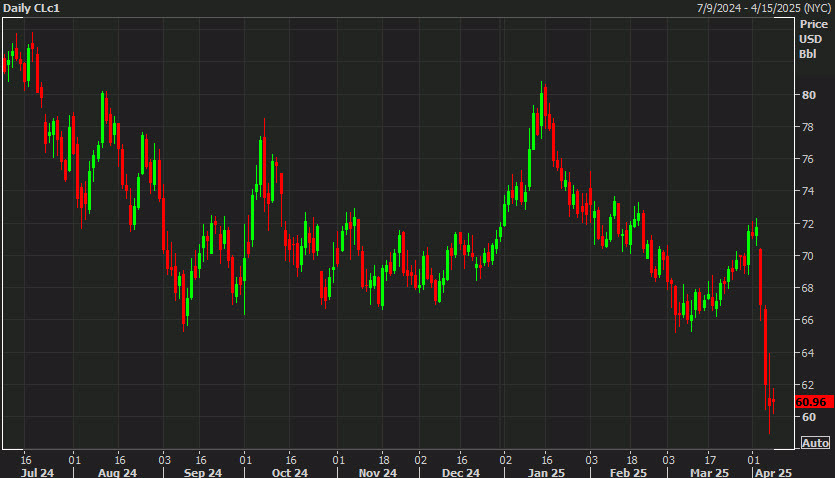
Task: Select the Sep 24 month label
Action: point(203,472)
